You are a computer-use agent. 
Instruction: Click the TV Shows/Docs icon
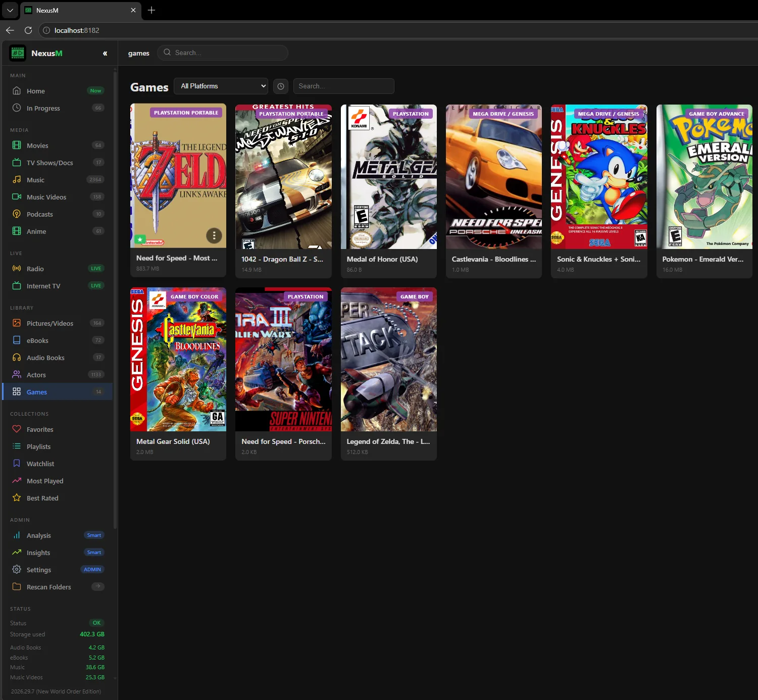click(17, 163)
